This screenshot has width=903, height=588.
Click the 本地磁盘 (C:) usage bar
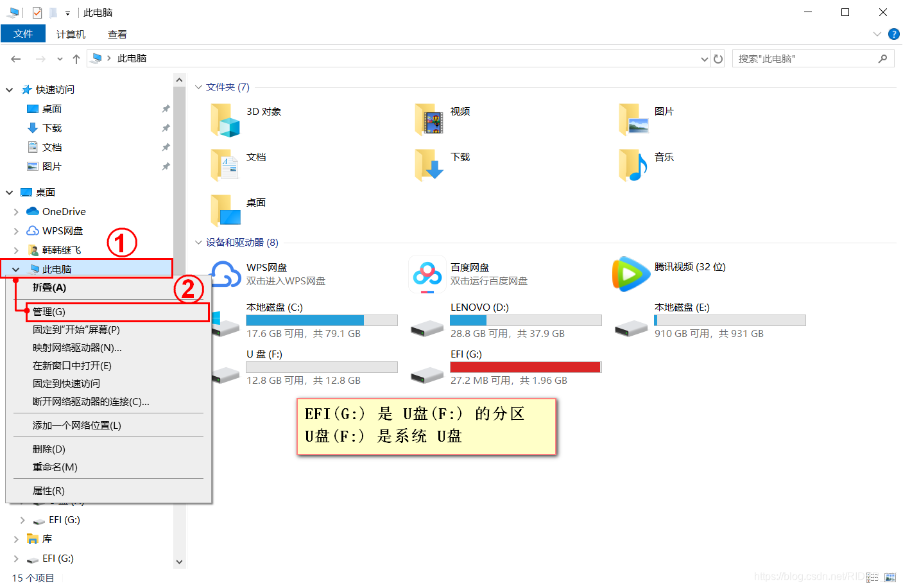pos(322,320)
